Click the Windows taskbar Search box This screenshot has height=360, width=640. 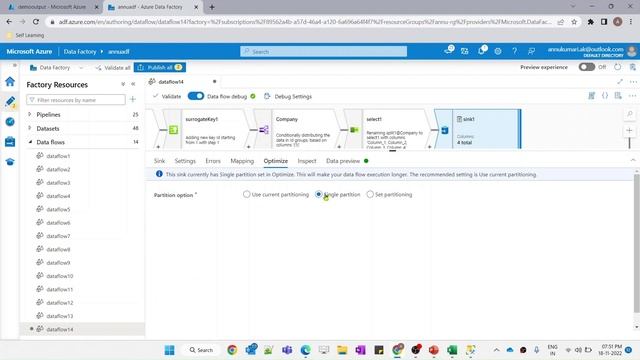[x=201, y=350]
